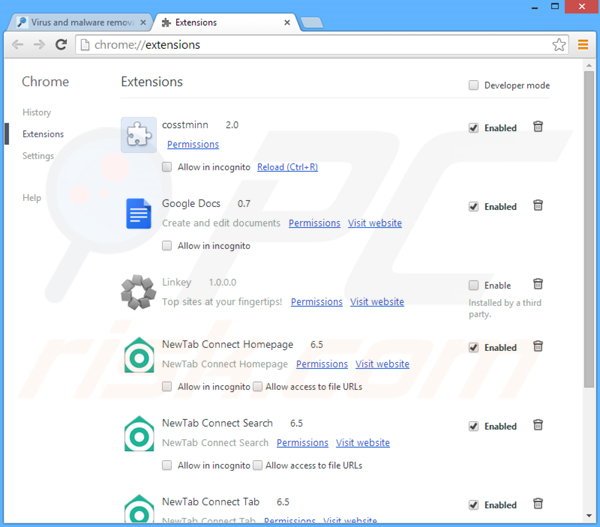
Task: View NewTab Connect Homepage Permissions
Action: coord(322,364)
